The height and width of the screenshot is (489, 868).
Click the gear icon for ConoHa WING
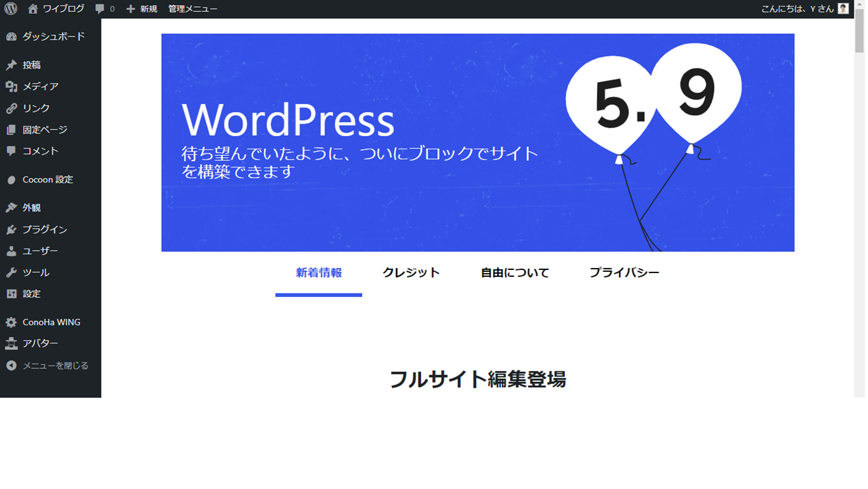pyautogui.click(x=11, y=322)
